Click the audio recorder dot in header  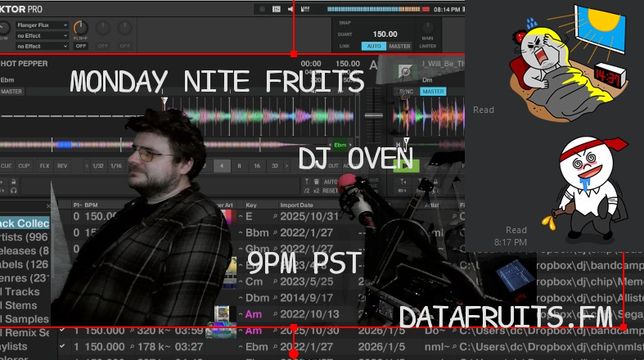tap(262, 9)
